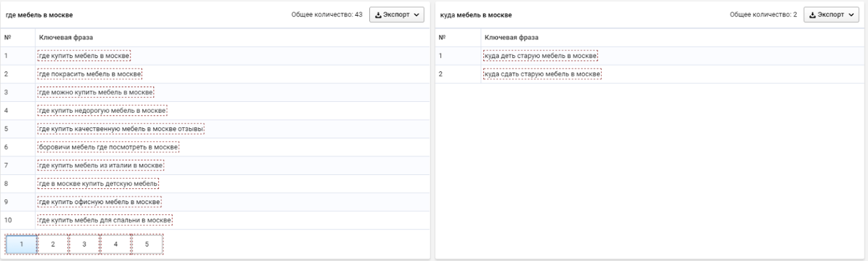Select phrase 'где купить недорогую мебель в москве'
This screenshot has width=868, height=261.
(x=103, y=110)
